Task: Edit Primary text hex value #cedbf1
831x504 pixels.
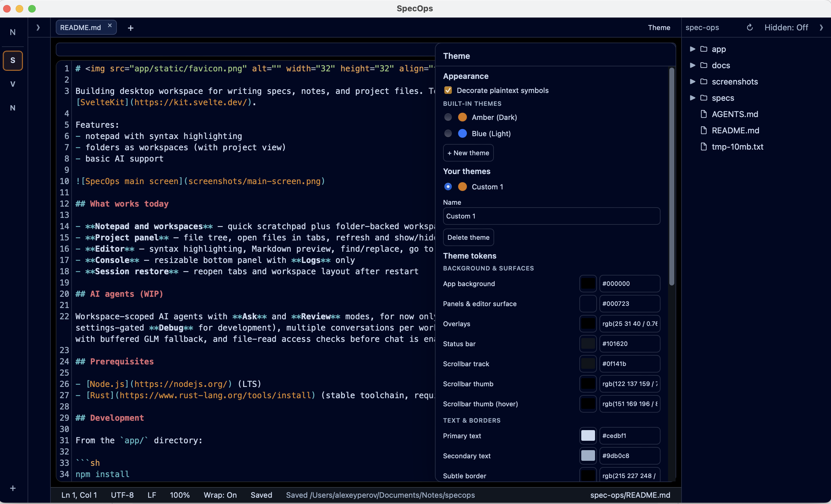Action: pos(630,436)
